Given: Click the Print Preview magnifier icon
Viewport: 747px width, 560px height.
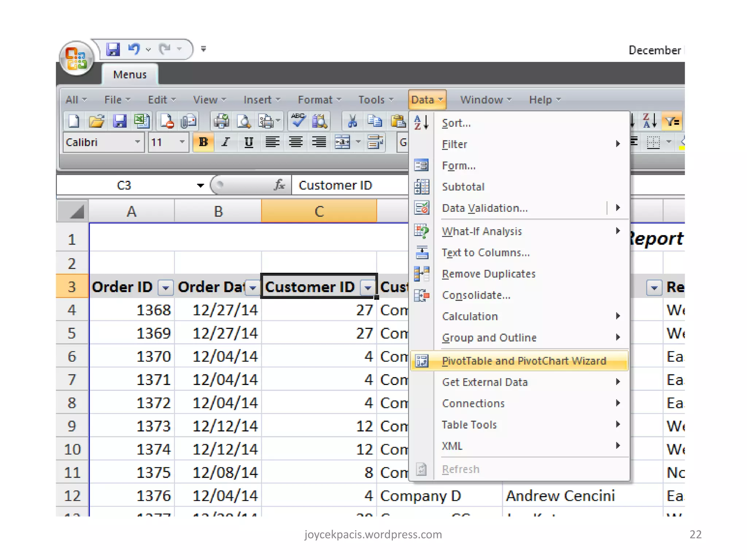Looking at the screenshot, I should click(x=244, y=121).
